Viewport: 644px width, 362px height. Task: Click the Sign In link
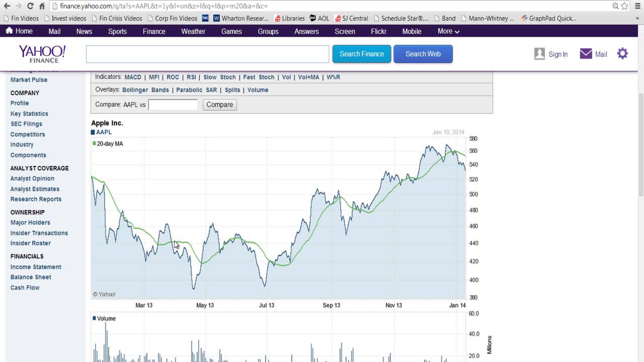pos(558,54)
